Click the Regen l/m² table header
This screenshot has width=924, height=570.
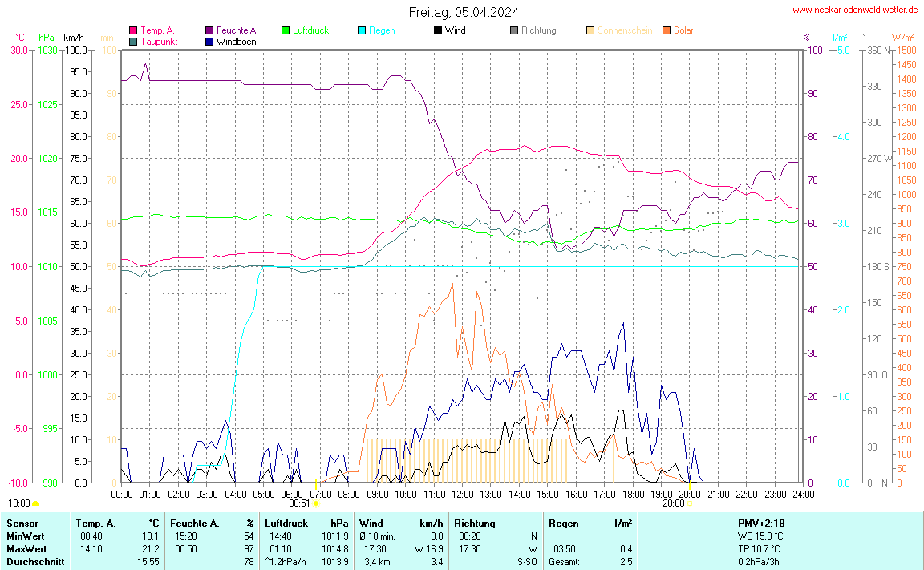(x=590, y=523)
